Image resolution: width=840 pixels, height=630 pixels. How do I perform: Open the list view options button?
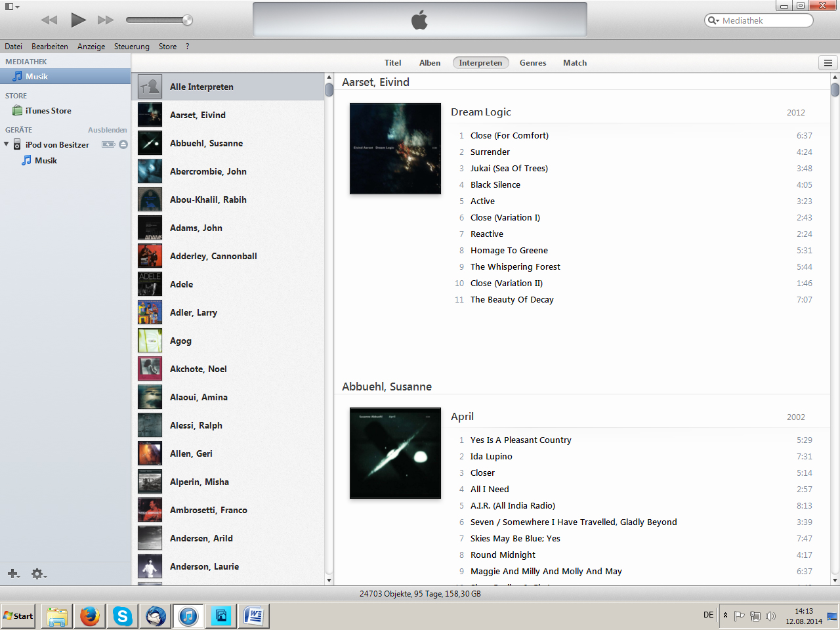828,63
